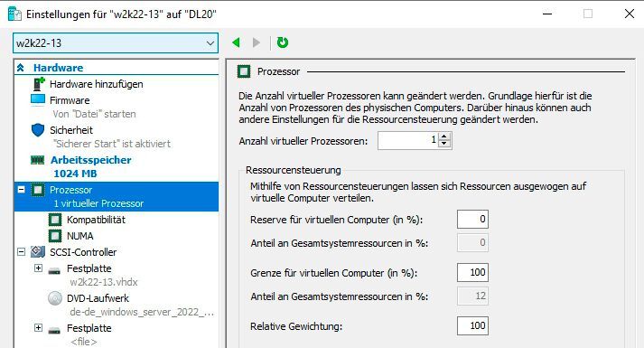Collapse the Hardware section chevron

click(x=21, y=68)
